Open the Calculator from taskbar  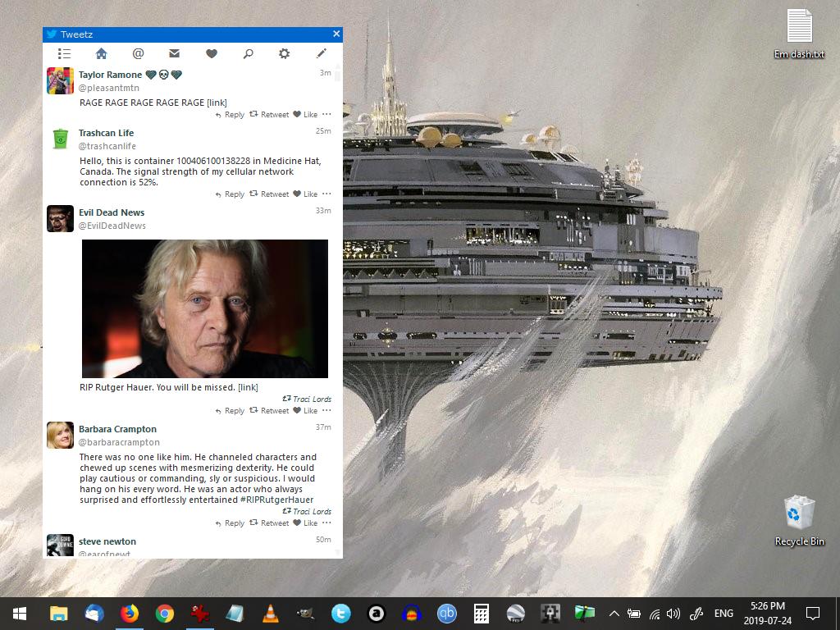[x=482, y=614]
